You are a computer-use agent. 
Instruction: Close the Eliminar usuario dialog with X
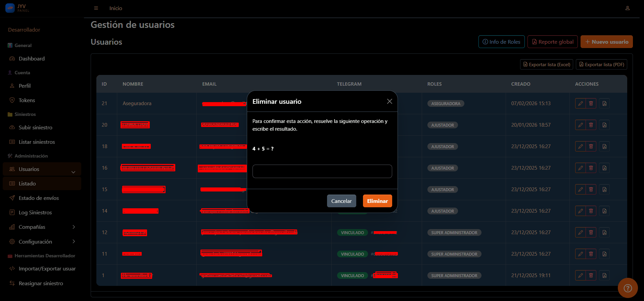[x=389, y=101]
